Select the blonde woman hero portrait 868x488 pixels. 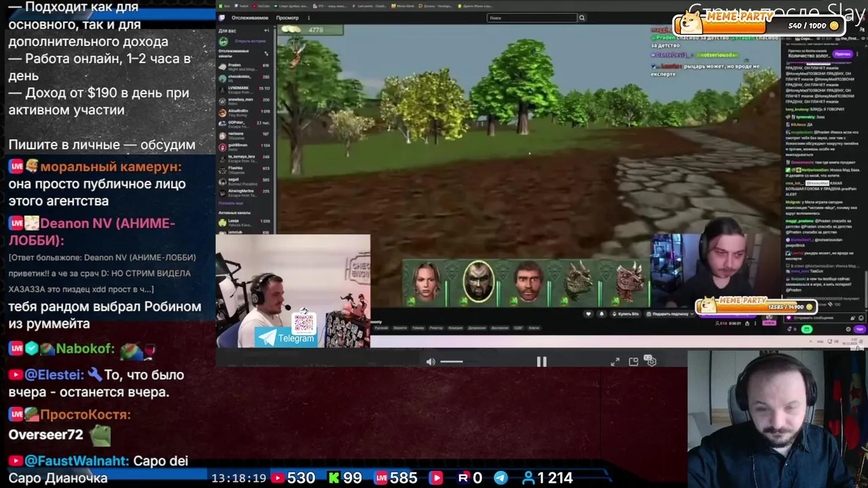point(427,281)
